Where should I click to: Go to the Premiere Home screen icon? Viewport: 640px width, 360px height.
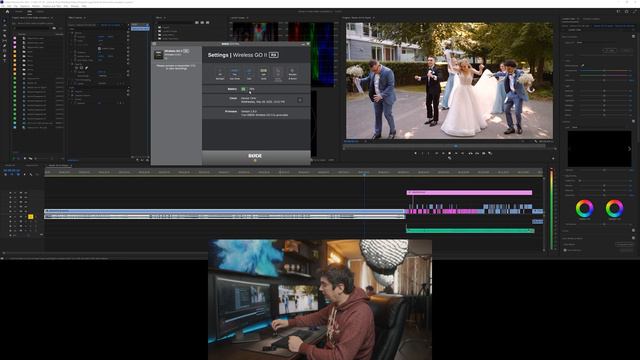[x=7, y=12]
